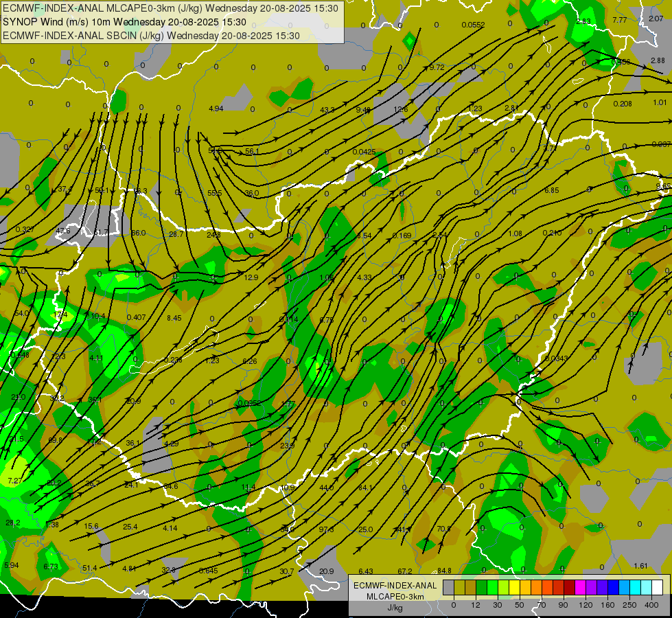Click the pure blue legend swatch
The width and height of the screenshot is (672, 618).
pos(614,587)
